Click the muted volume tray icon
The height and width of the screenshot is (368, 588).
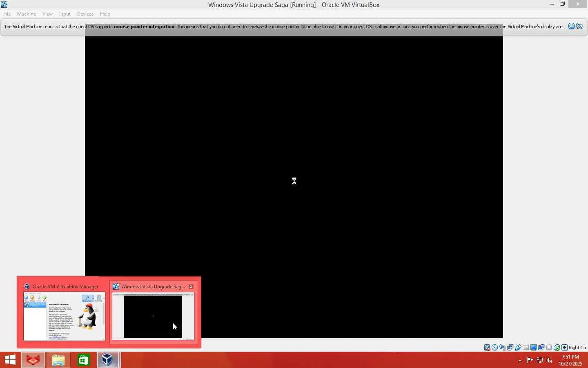pyautogui.click(x=550, y=360)
